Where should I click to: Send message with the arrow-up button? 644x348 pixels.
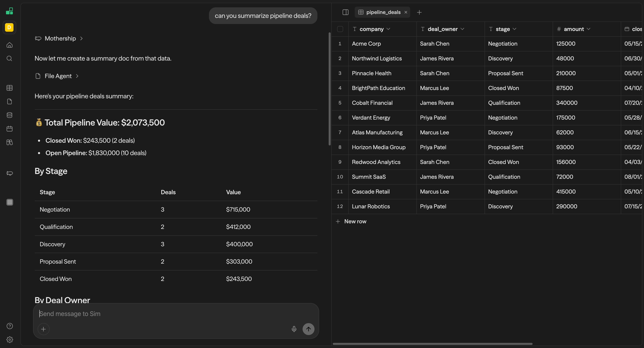[308, 329]
